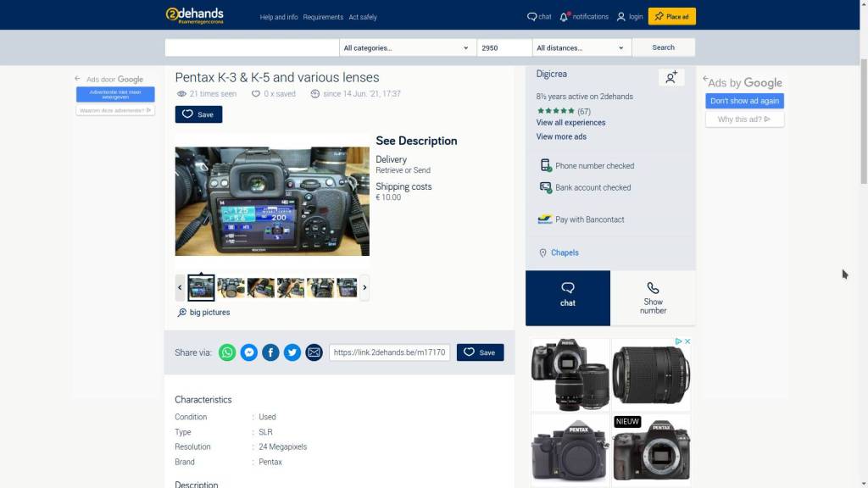Click the '24 Megapixels' resolution value
Viewport: 868px width, 488px height.
282,447
